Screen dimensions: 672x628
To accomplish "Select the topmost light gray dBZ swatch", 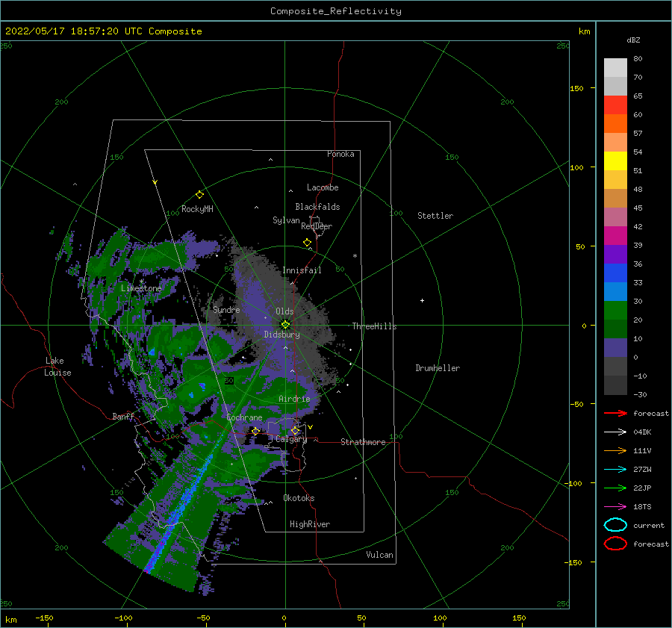I will 615,68.
